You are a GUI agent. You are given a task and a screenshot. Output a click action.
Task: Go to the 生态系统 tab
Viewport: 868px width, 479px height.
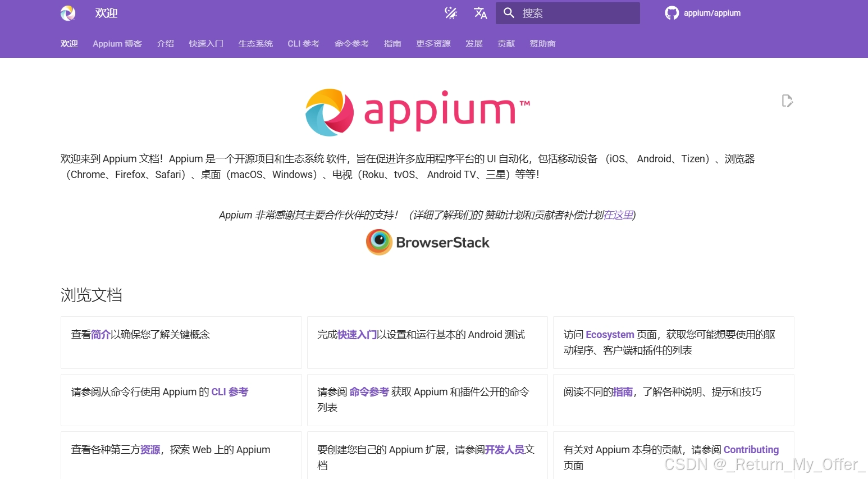click(x=255, y=43)
